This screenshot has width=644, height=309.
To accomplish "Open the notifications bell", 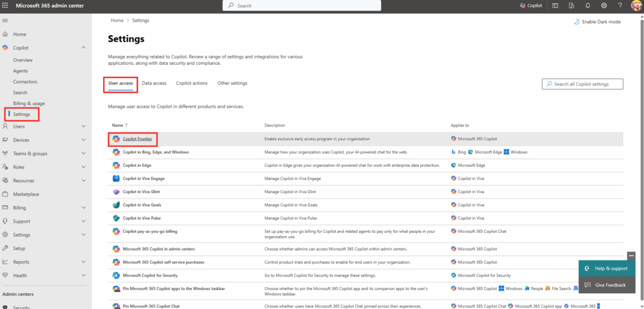I will tap(587, 6).
